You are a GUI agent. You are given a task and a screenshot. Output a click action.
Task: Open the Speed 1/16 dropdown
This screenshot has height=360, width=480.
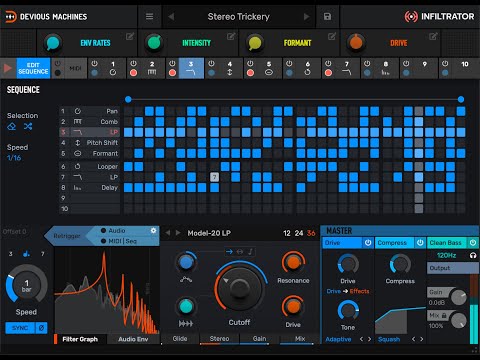(14, 158)
